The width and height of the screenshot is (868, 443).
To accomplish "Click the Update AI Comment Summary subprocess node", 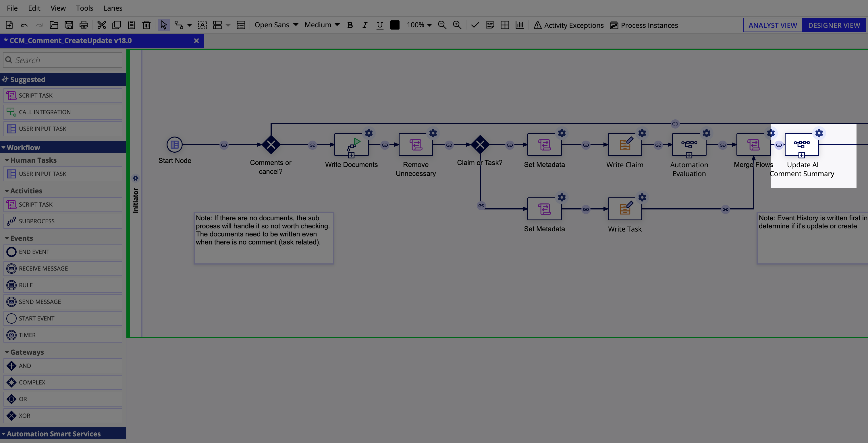I will 802,144.
